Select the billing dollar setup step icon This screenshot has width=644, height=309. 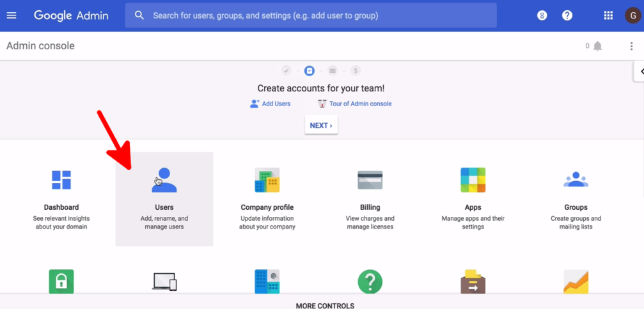click(356, 70)
